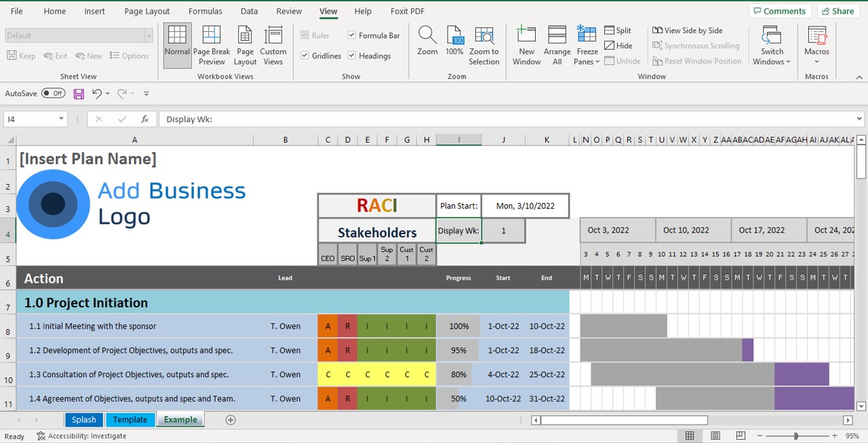Image resolution: width=868 pixels, height=443 pixels.
Task: Click the Insert Function fx icon
Action: pos(144,119)
